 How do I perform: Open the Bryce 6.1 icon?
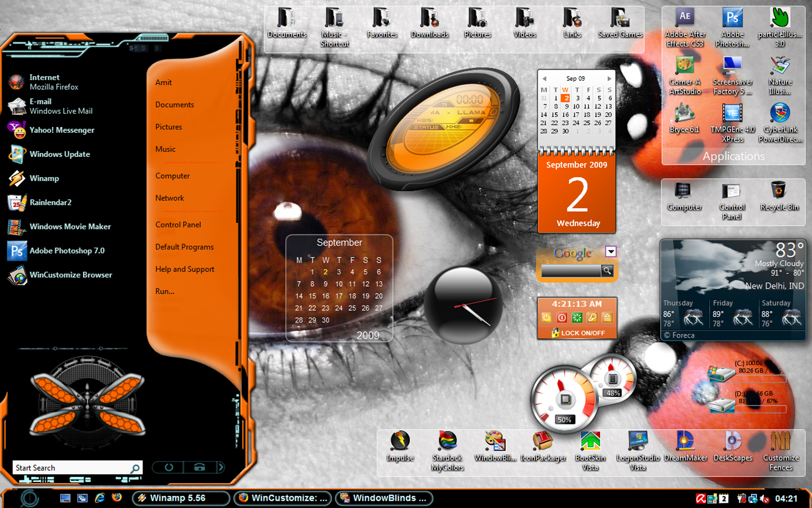pyautogui.click(x=685, y=119)
